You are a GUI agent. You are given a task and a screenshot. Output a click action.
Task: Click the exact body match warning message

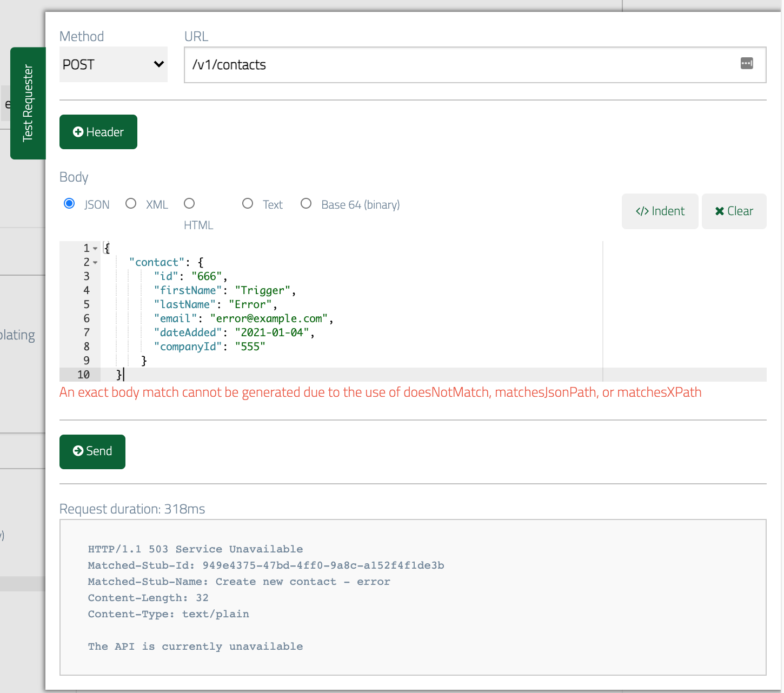381,392
